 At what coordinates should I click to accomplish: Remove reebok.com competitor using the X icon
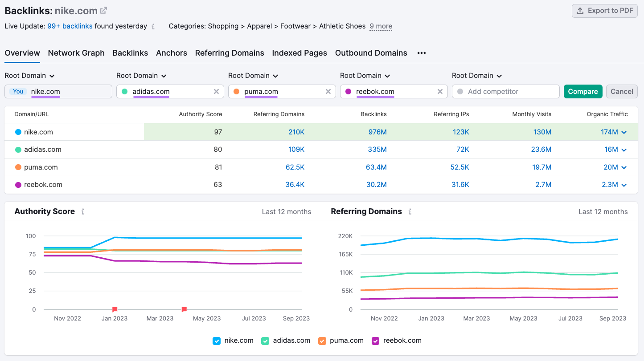[440, 91]
